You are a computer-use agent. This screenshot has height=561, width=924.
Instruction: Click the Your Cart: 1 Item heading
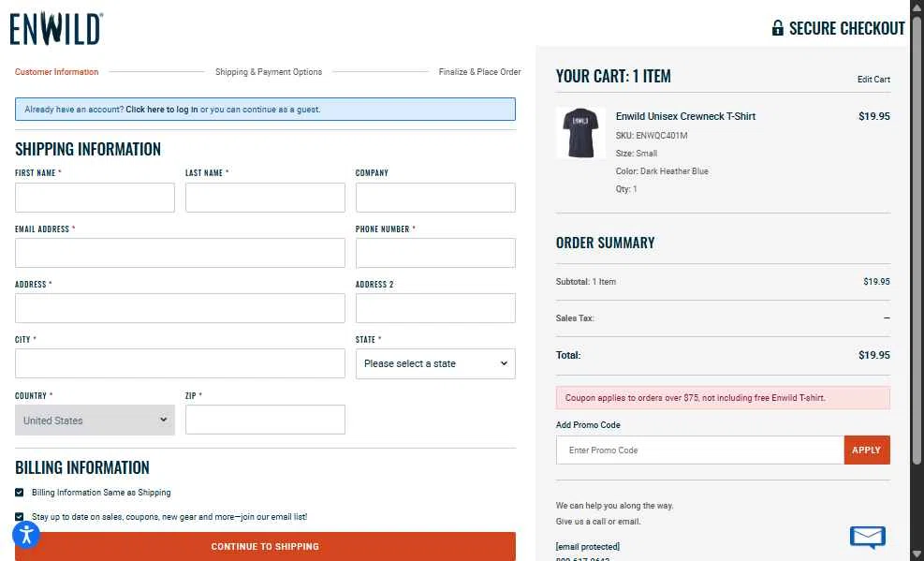pyautogui.click(x=613, y=76)
